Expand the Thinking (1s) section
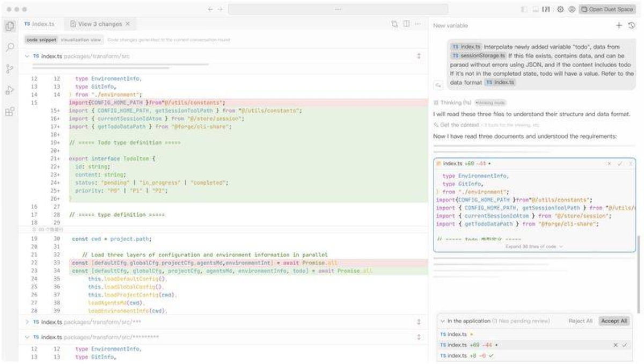 453,102
